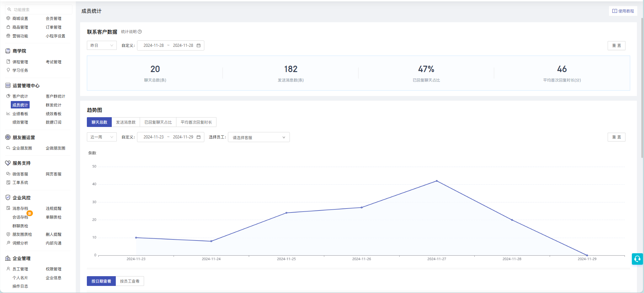Click the search magnifier icon in sidebar
The width and height of the screenshot is (644, 293).
tap(9, 9)
